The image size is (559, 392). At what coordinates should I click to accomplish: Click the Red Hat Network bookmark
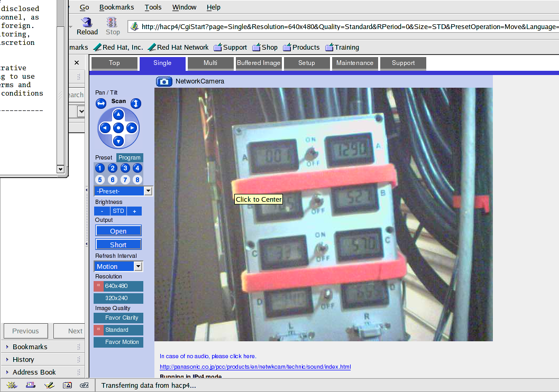coord(178,48)
